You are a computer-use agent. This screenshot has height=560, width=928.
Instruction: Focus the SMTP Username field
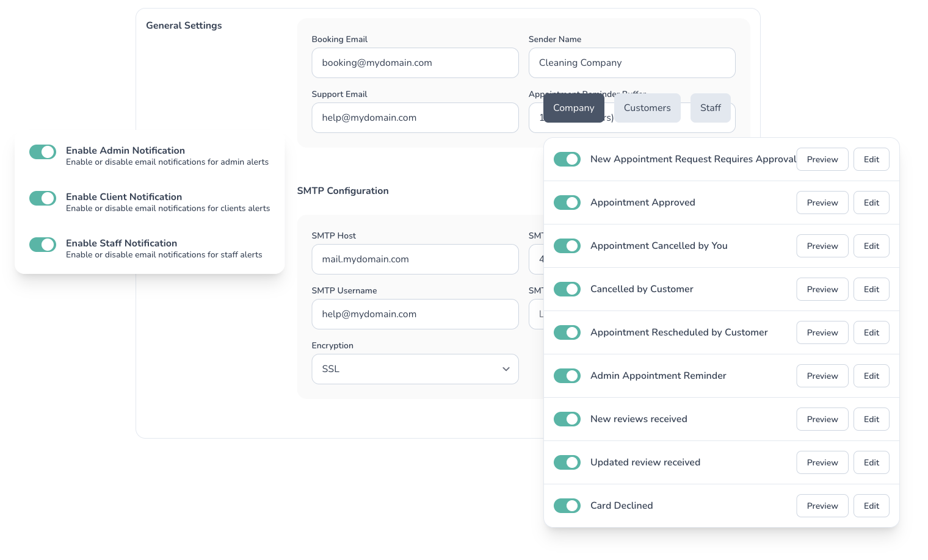pos(415,314)
